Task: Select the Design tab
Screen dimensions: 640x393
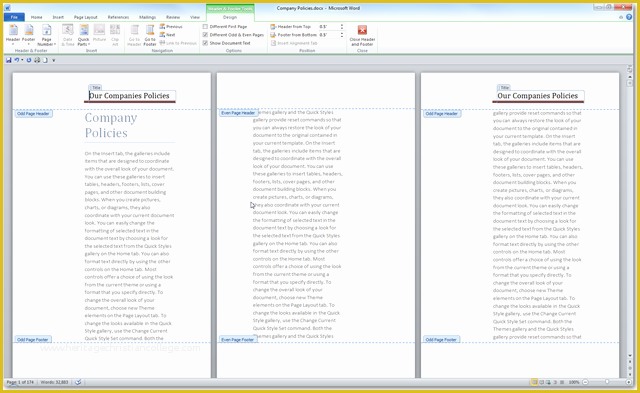Action: click(x=230, y=17)
